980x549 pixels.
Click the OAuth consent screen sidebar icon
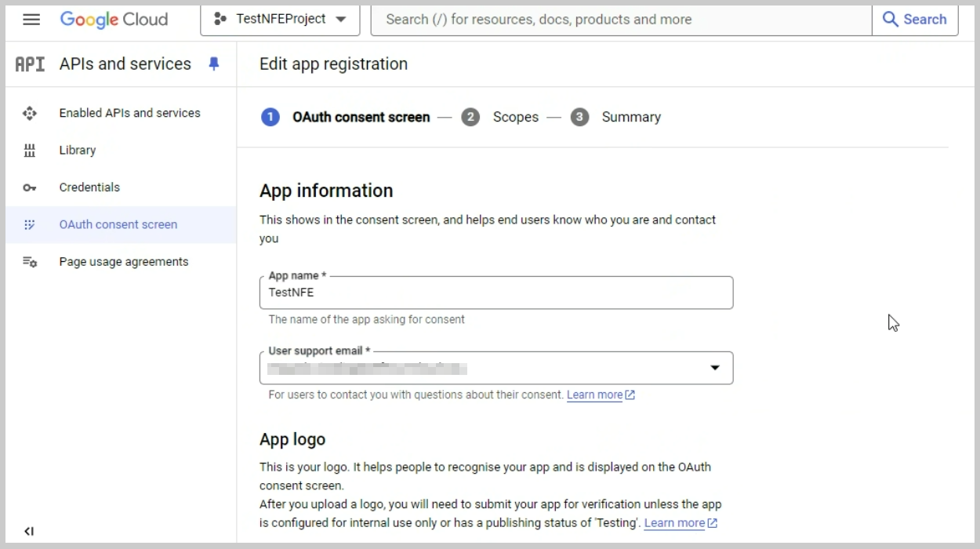coord(30,224)
